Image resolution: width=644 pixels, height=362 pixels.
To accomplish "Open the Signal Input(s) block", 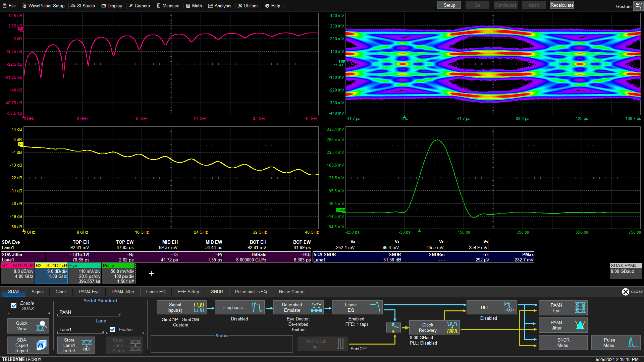I will 181,307.
